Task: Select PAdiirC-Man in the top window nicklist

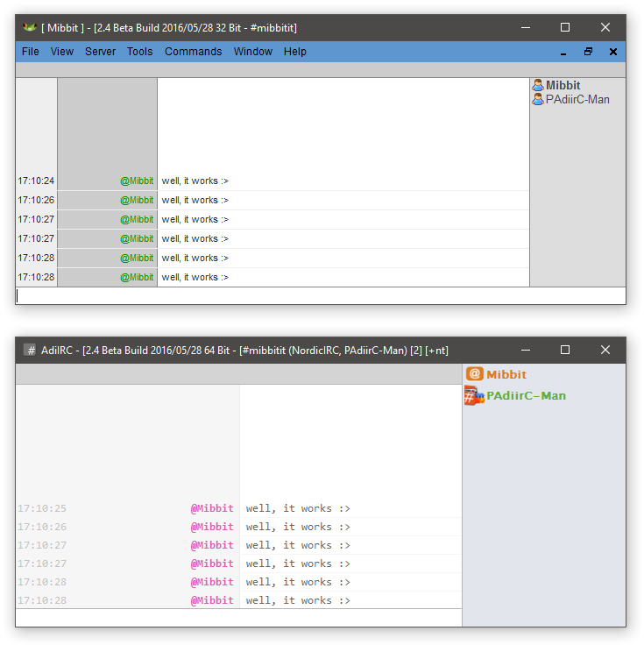Action: [x=577, y=99]
